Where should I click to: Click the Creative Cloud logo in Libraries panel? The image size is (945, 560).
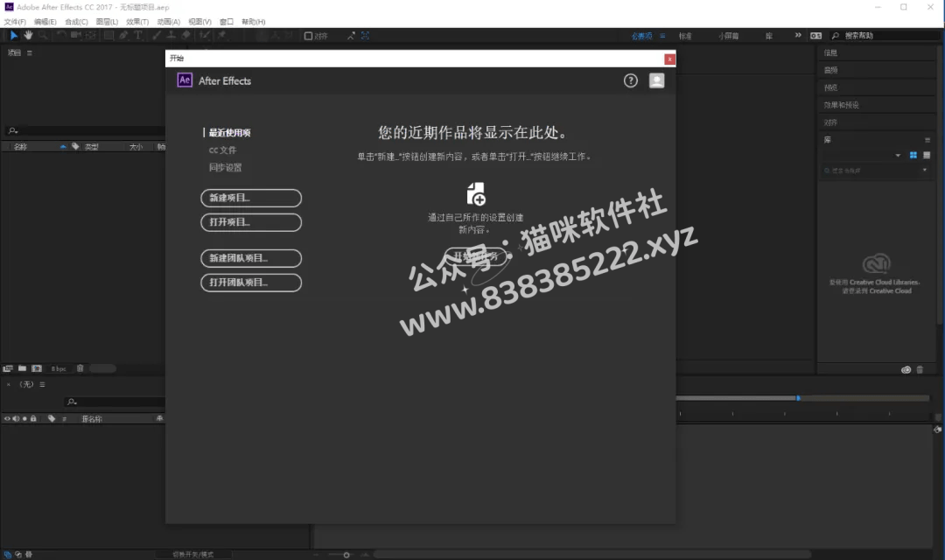point(876,264)
